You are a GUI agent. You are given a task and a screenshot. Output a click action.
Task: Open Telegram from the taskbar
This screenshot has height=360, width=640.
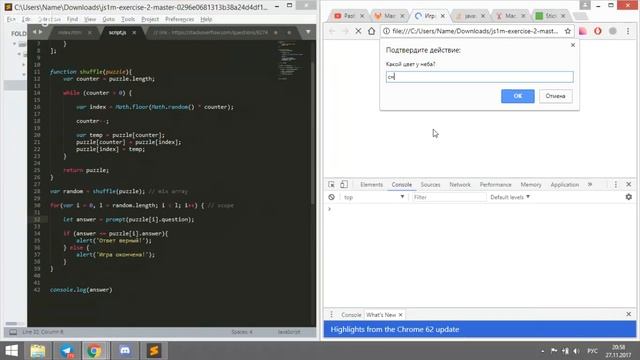(67, 351)
